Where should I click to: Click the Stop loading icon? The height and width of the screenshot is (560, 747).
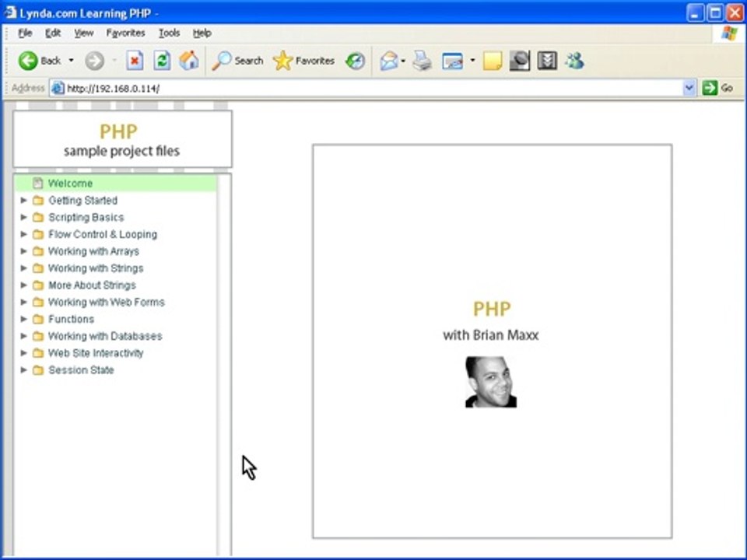135,61
